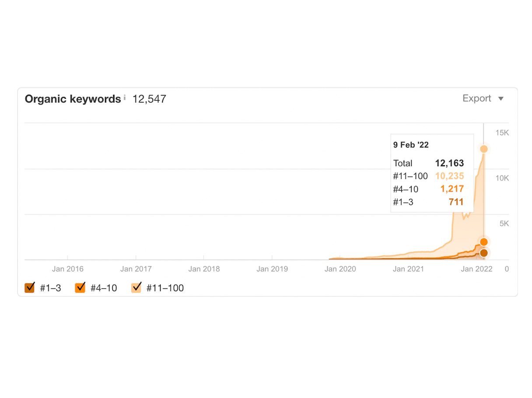
Task: Select Jan 2018 on the time axis
Action: [x=204, y=269]
